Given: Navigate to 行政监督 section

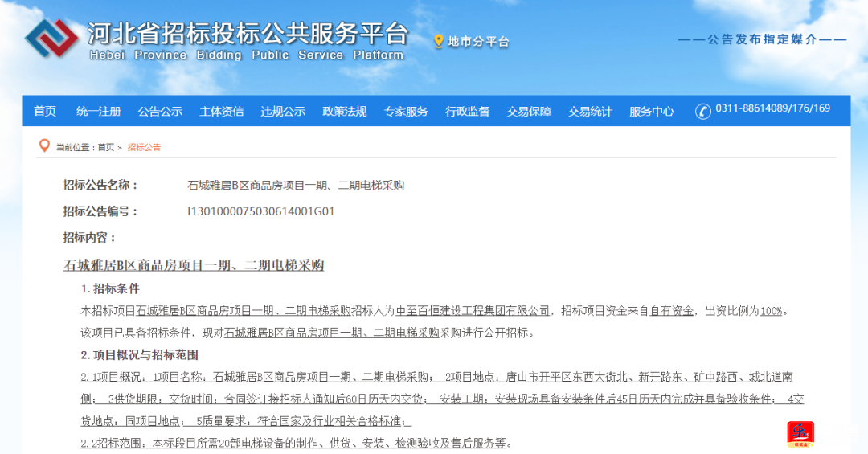Looking at the screenshot, I should coord(468,111).
